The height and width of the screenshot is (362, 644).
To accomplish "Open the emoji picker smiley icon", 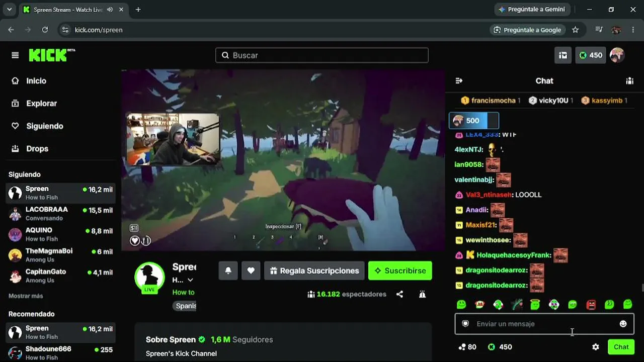I will (x=623, y=324).
